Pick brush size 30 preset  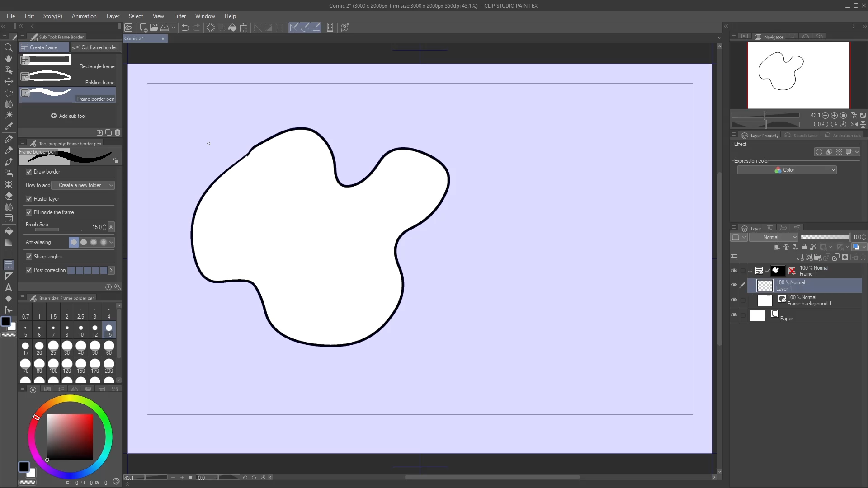point(67,348)
